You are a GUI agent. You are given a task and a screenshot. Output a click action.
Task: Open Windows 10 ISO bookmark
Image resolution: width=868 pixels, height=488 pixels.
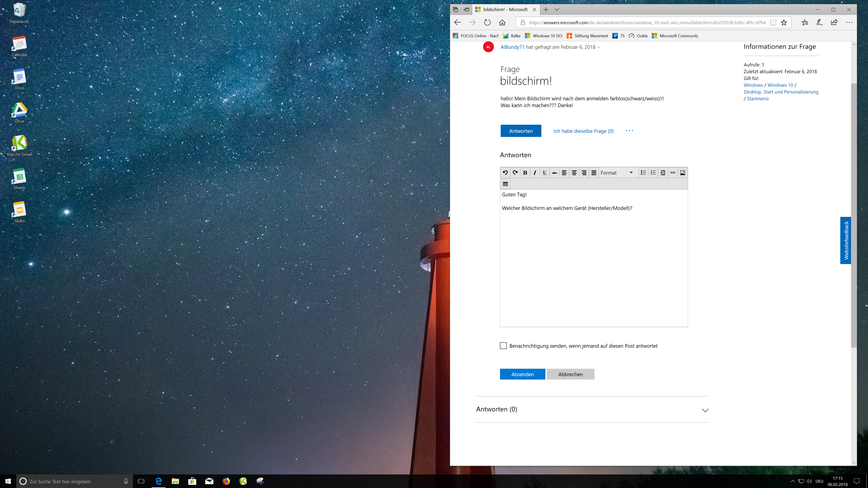pyautogui.click(x=544, y=36)
